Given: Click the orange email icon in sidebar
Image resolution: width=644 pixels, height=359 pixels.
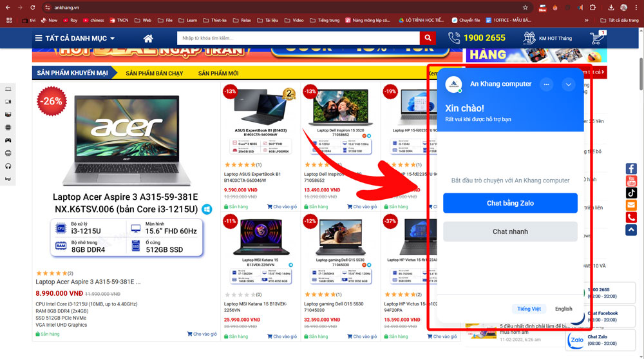Looking at the screenshot, I should pos(631,205).
